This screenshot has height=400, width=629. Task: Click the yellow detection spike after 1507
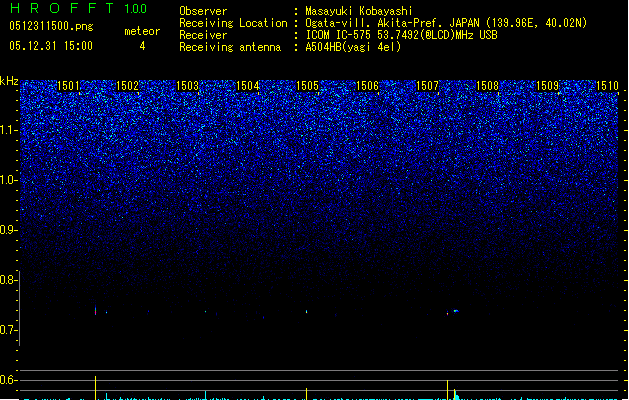click(x=447, y=390)
